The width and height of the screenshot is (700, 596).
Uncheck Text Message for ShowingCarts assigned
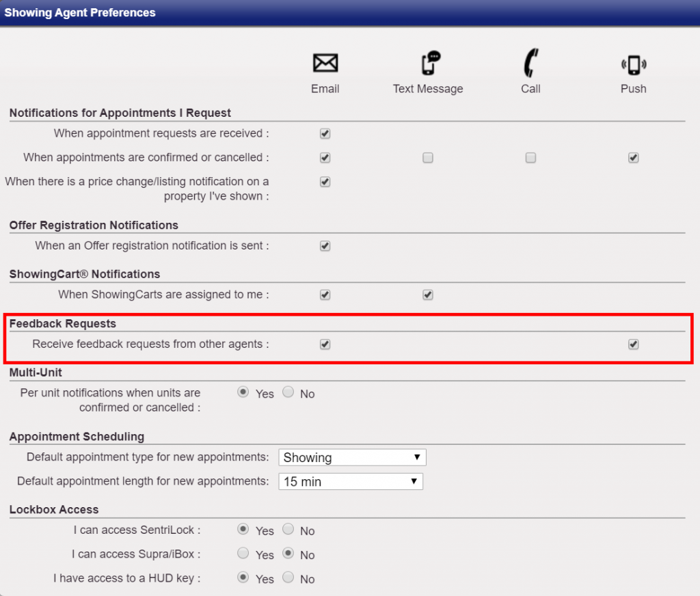click(428, 295)
